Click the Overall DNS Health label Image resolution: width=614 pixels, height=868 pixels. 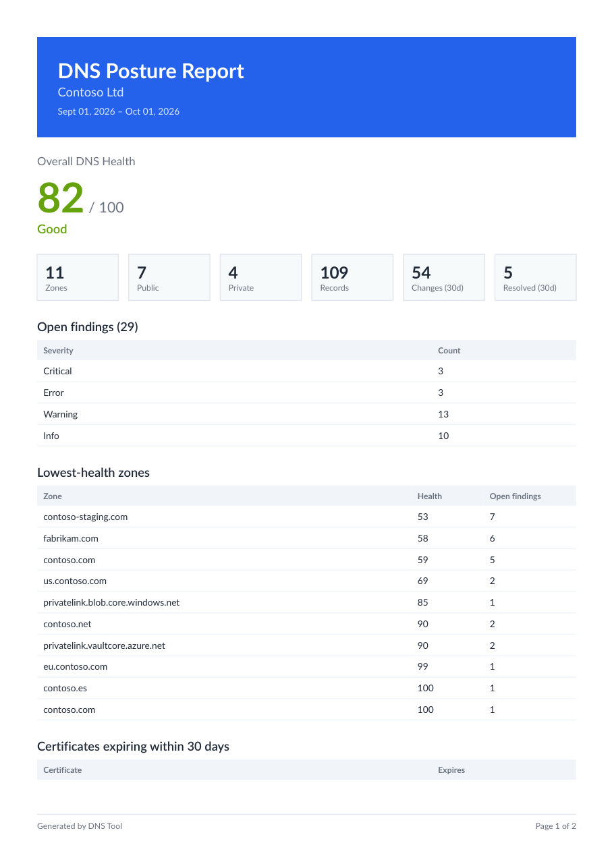coord(86,161)
